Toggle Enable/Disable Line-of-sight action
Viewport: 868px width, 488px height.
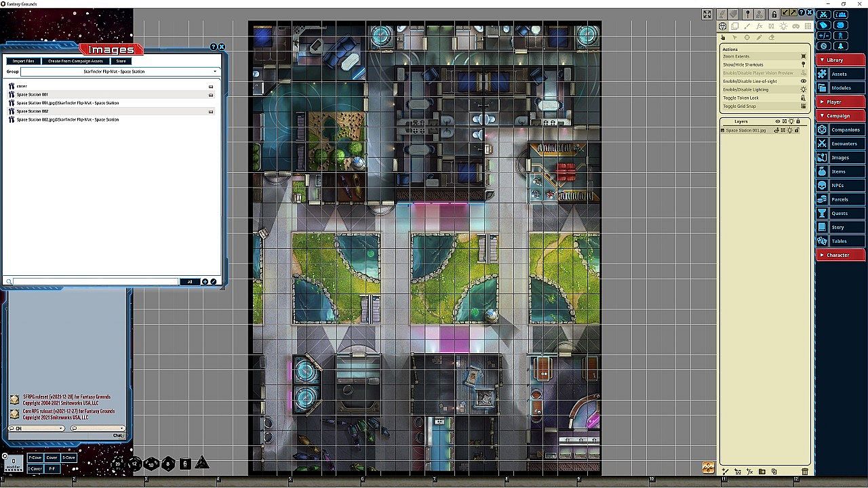tap(764, 81)
